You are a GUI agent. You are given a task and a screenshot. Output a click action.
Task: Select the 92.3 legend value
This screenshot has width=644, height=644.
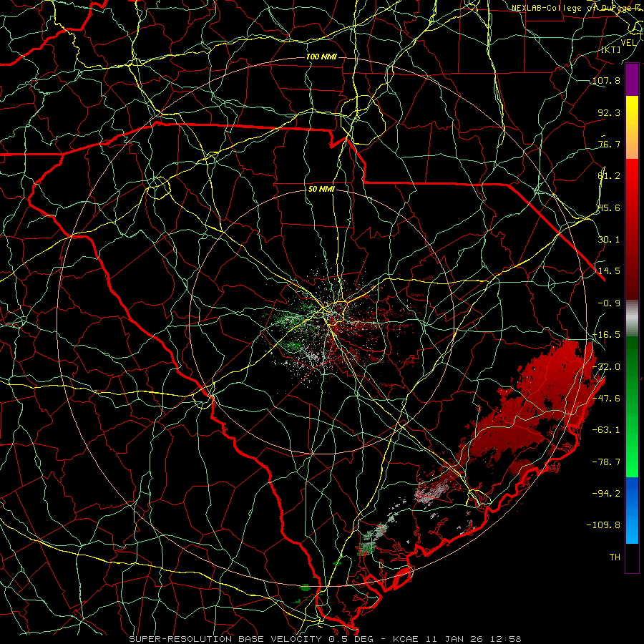pyautogui.click(x=609, y=112)
